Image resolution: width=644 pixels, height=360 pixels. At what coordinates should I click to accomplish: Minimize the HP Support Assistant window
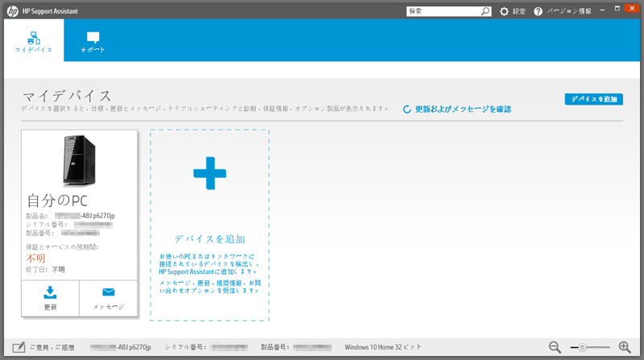(x=602, y=10)
